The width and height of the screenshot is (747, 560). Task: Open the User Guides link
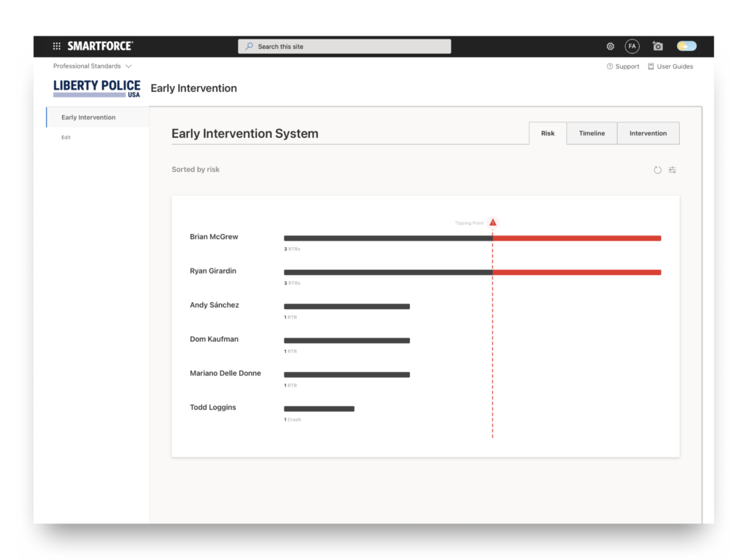[670, 66]
